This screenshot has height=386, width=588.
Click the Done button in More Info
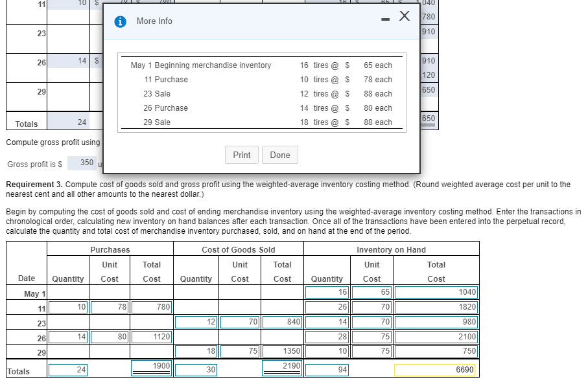280,155
